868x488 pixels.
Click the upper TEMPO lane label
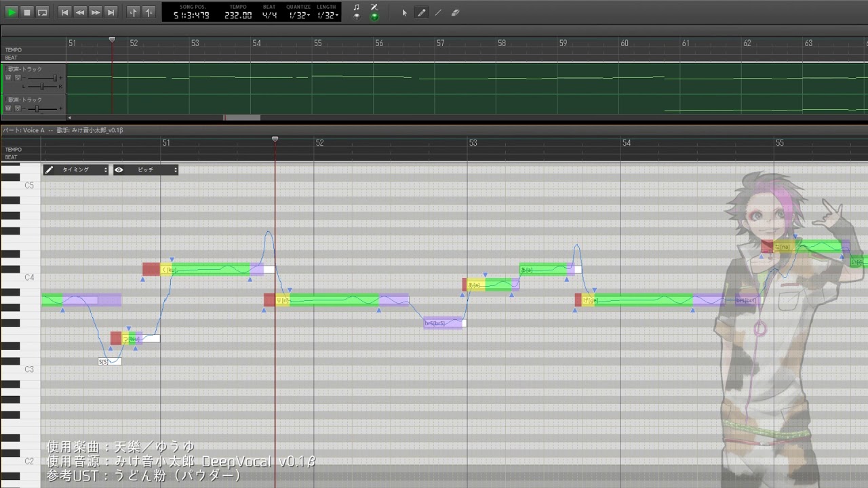tap(14, 50)
